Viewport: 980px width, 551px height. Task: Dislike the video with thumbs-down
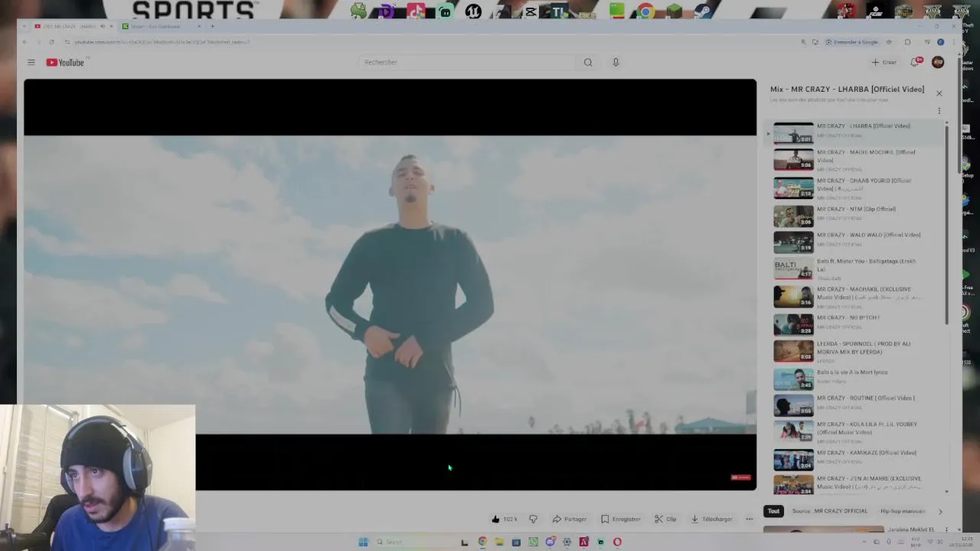pyautogui.click(x=533, y=519)
